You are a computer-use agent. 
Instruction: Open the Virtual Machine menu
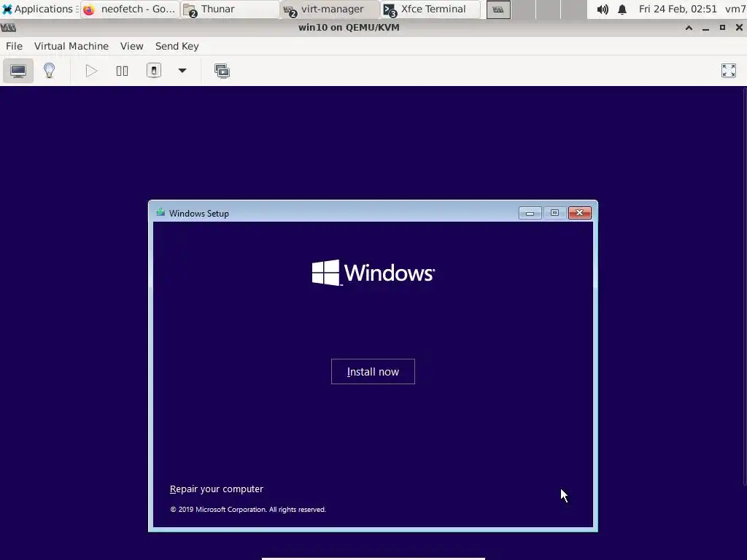pyautogui.click(x=71, y=46)
